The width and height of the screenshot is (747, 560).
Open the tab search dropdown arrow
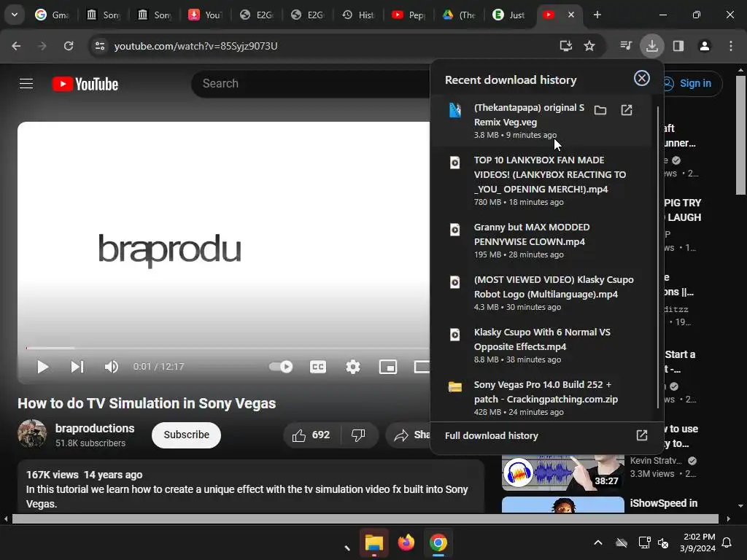[x=15, y=15]
